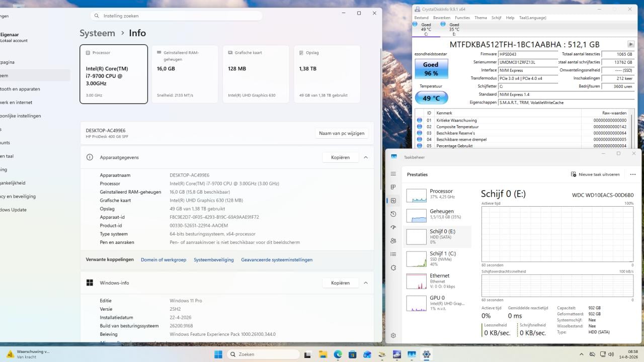Open Users icon in Taakbeheer sidebar

pos(393,241)
